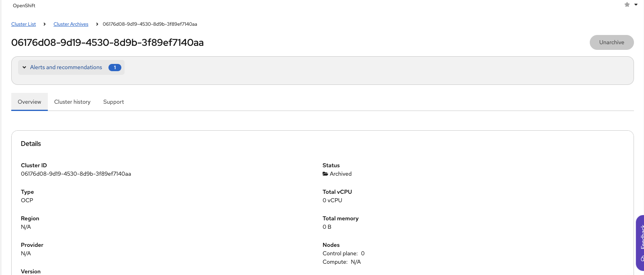Click the icon on the Feedback tab
The image size is (644, 275).
(x=642, y=259)
